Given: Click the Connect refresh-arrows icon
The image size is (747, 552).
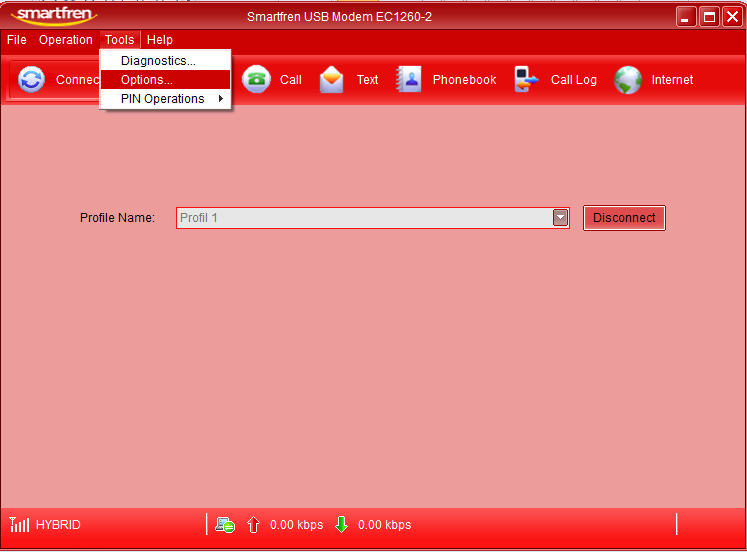Looking at the screenshot, I should (31, 80).
